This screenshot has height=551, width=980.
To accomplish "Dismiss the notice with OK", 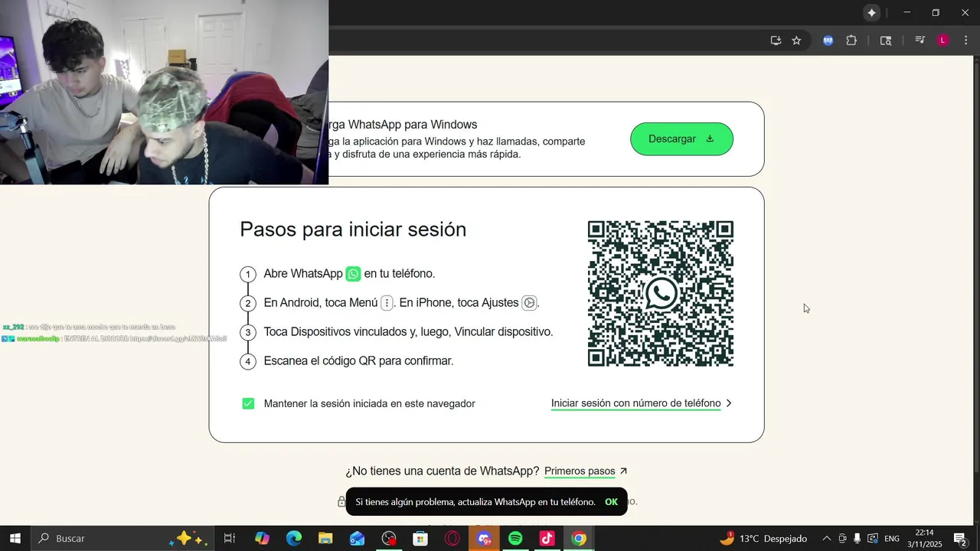I will tap(611, 502).
